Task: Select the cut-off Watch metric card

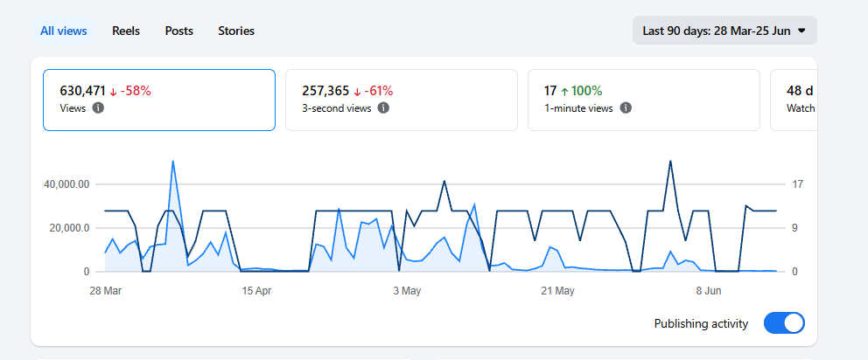Action: [x=794, y=100]
